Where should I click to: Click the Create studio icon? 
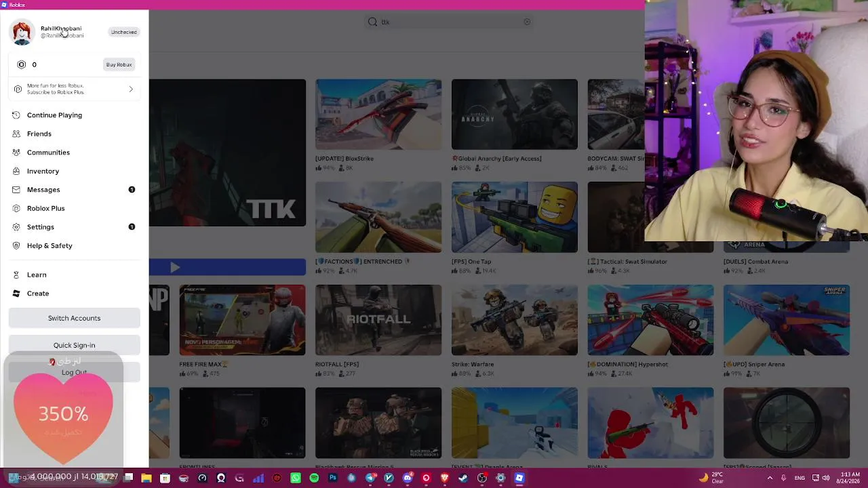pyautogui.click(x=16, y=293)
